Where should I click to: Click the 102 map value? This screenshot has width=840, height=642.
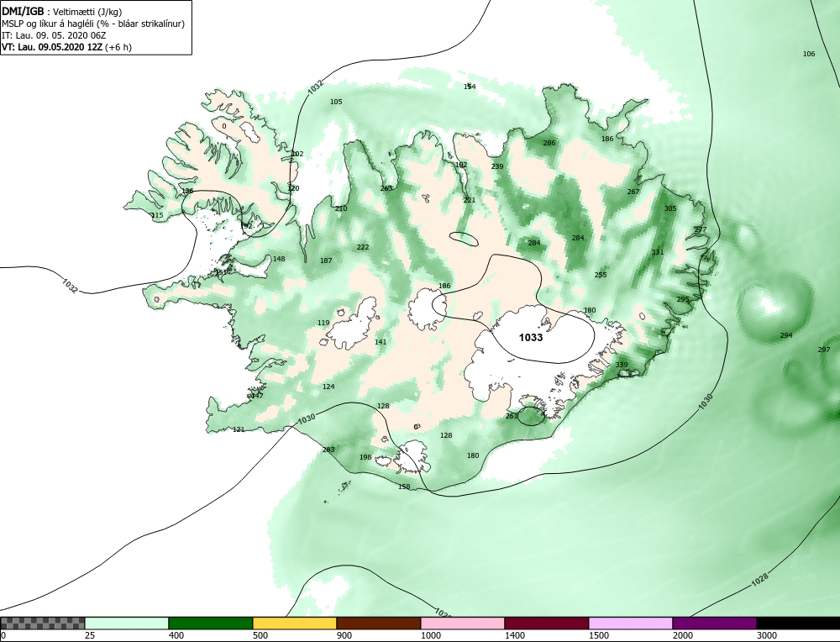coord(297,155)
